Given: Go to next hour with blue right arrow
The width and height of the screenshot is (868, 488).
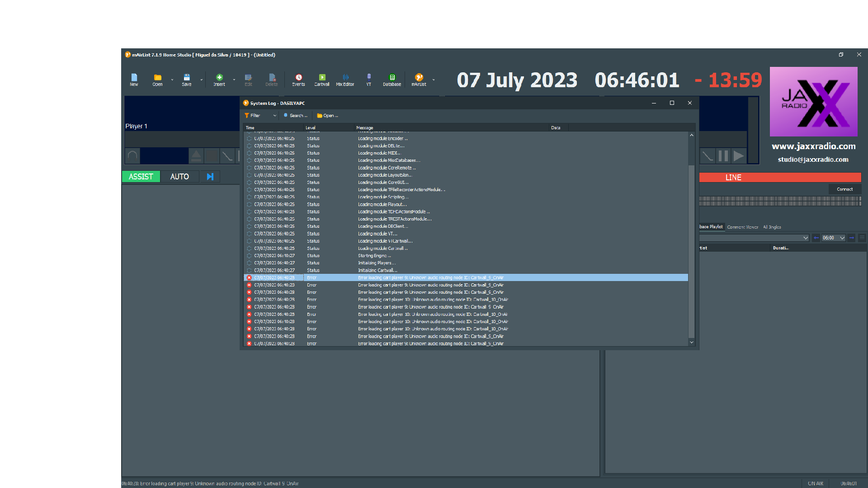Looking at the screenshot, I should (852, 238).
